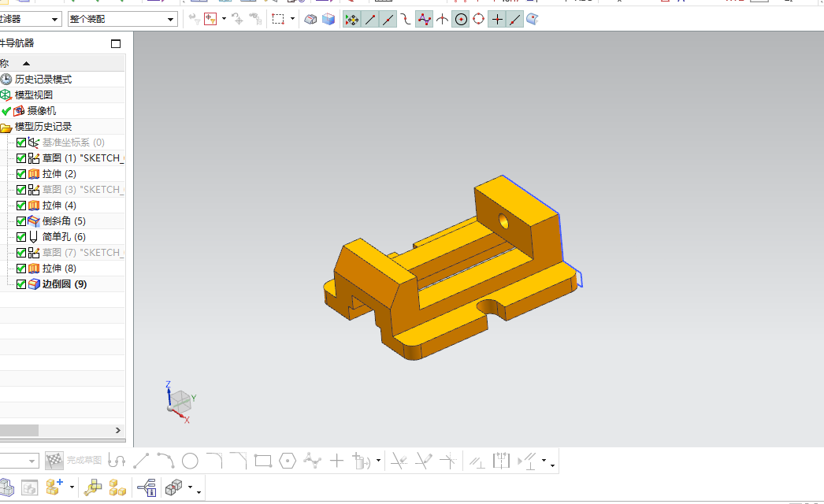This screenshot has height=504, width=824.
Task: Click navigator horizontal scrollbar right arrow
Action: (x=118, y=431)
